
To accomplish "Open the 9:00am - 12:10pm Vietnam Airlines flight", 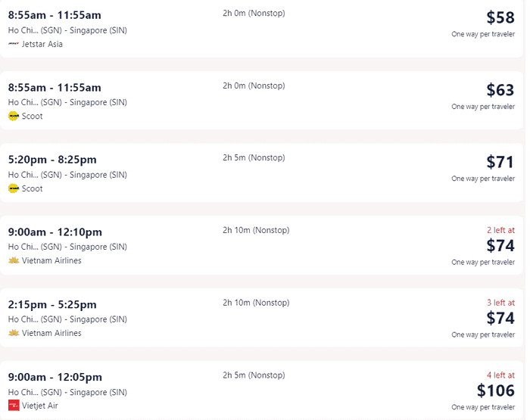I will (55, 232).
